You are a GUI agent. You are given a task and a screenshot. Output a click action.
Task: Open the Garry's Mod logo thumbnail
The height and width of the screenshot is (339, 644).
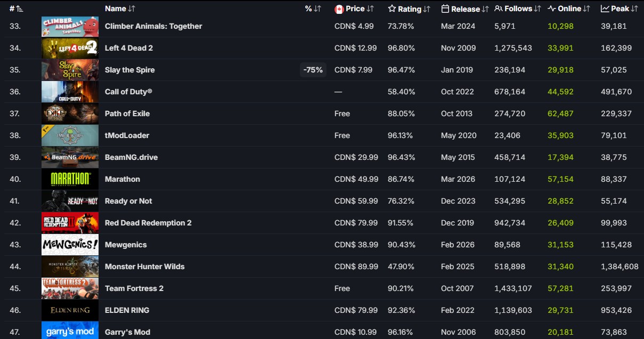[70, 332]
